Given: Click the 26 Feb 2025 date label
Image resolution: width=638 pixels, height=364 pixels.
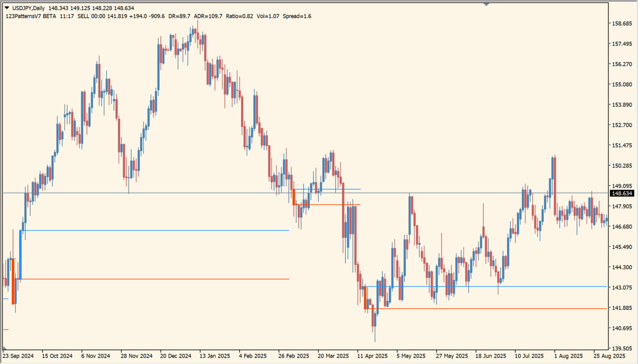Looking at the screenshot, I should pyautogui.click(x=294, y=356).
